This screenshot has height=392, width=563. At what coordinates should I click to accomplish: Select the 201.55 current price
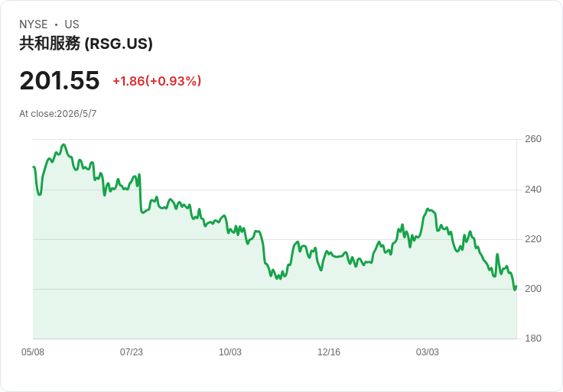[60, 80]
